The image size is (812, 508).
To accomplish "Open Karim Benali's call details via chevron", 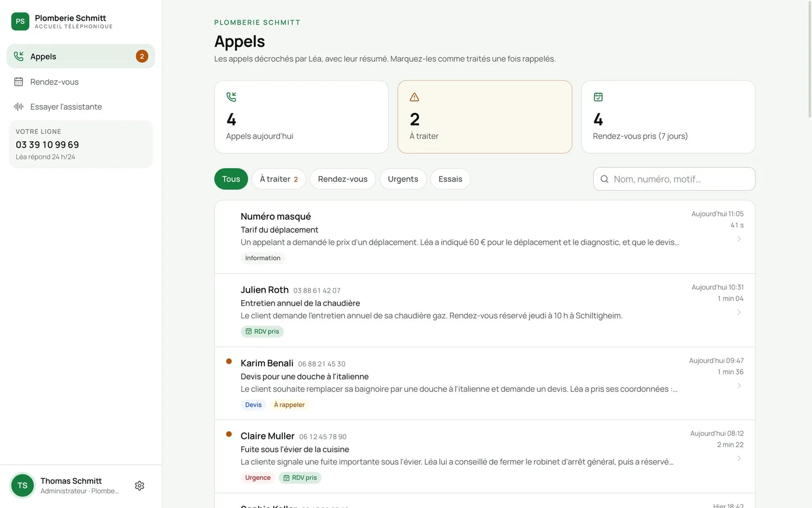I will [739, 386].
